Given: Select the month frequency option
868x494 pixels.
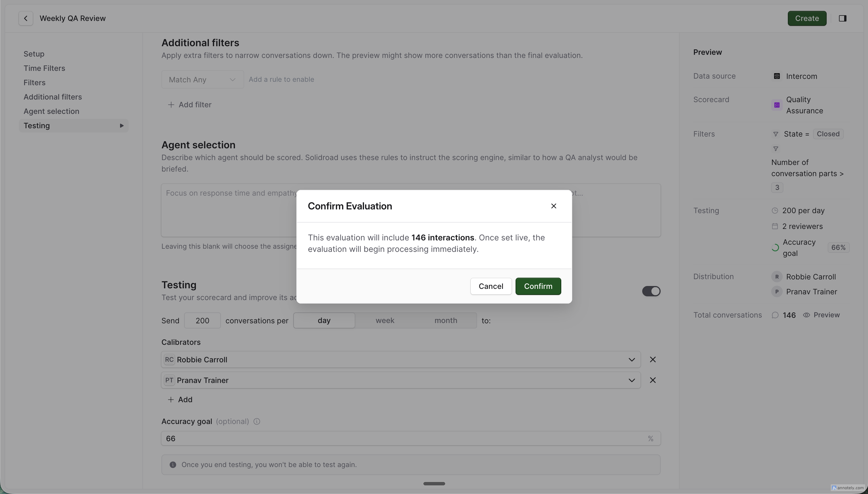Looking at the screenshot, I should (445, 320).
